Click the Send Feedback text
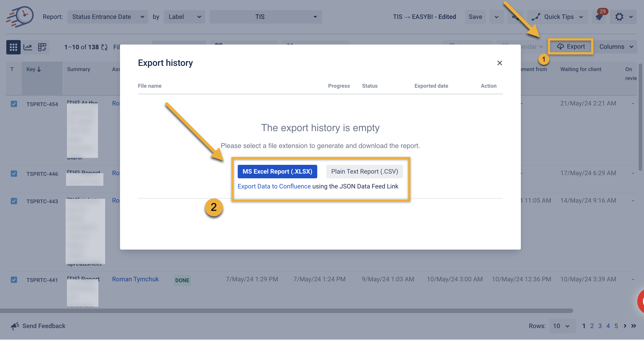 [44, 326]
